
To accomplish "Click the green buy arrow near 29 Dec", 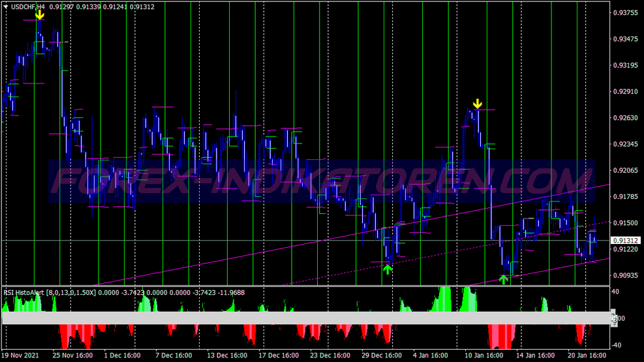I will 388,268.
